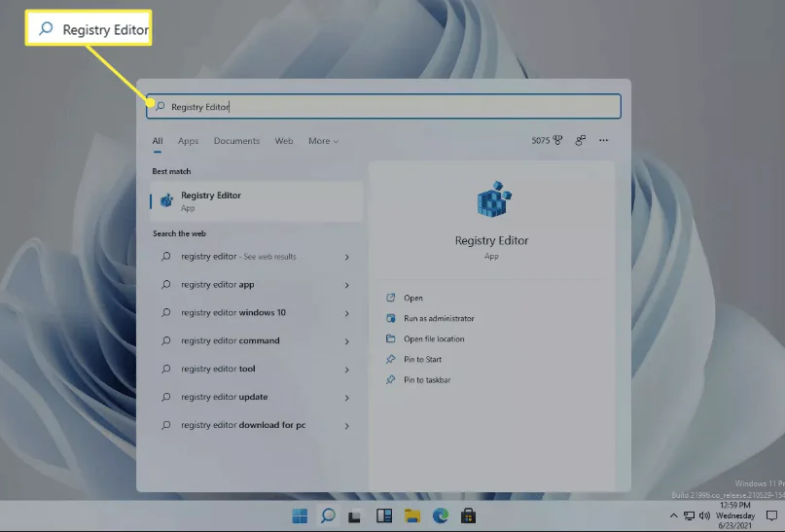The height and width of the screenshot is (532, 785).
Task: Click Pin to taskbar
Action: coord(427,380)
